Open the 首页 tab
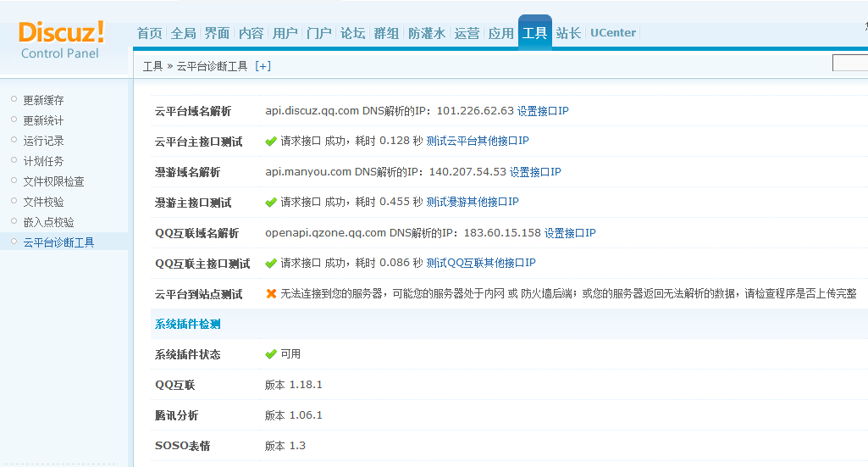Viewport: 868px width, 467px height. tap(149, 33)
